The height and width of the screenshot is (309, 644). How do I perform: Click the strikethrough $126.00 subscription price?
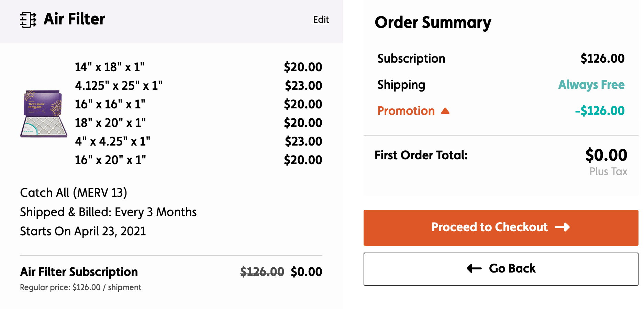[x=262, y=272]
